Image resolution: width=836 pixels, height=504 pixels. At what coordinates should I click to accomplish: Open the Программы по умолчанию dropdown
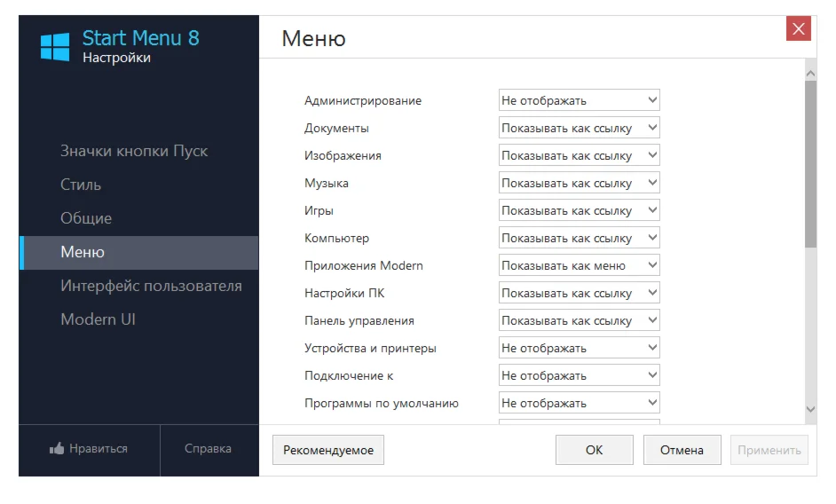coord(579,404)
